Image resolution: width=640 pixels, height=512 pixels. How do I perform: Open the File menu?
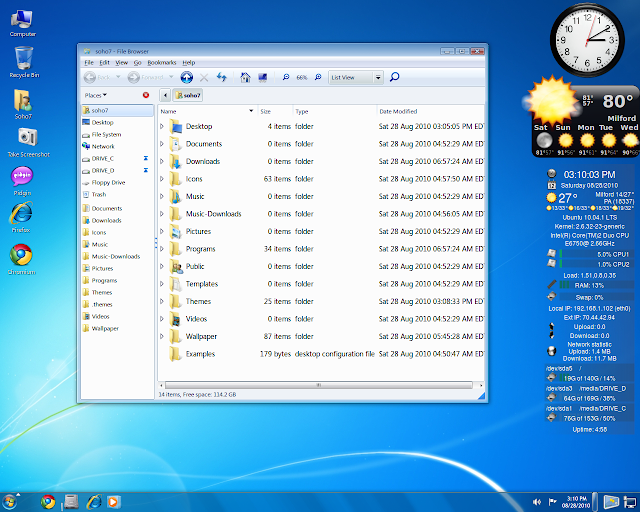(89, 62)
